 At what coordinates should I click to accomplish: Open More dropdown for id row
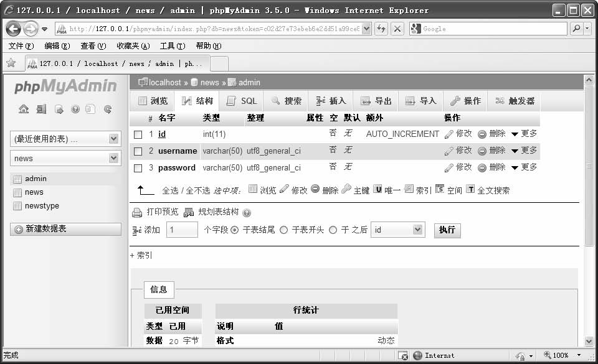coord(524,134)
